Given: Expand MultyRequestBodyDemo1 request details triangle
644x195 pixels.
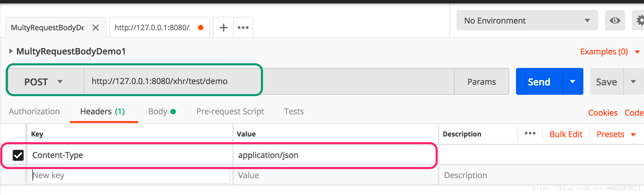Looking at the screenshot, I should click(x=11, y=51).
